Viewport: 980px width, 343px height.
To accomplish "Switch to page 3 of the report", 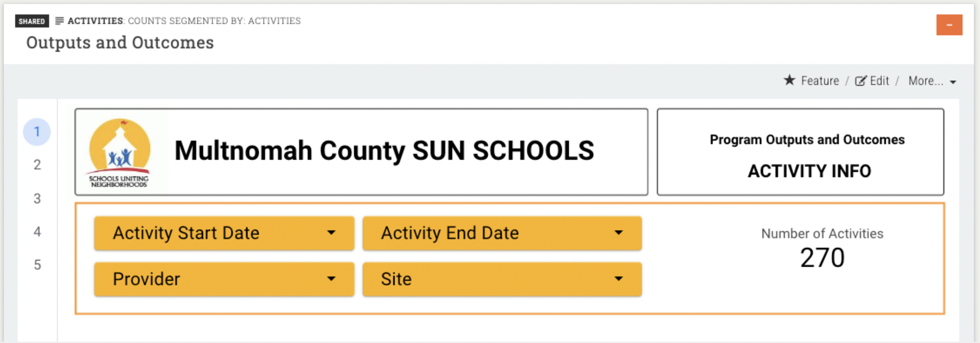I will pos(37,199).
